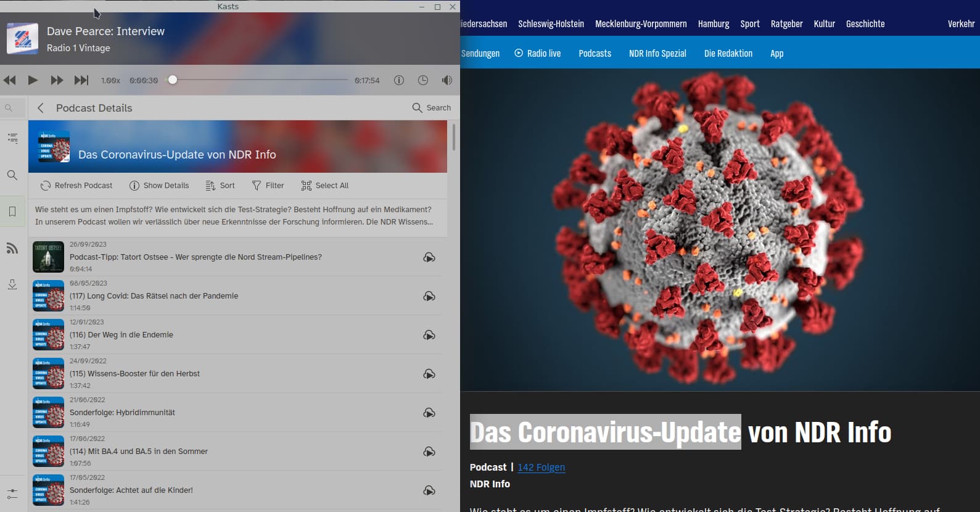Image resolution: width=980 pixels, height=512 pixels.
Task: Open the Queue sidebar icon
Action: coord(12,138)
